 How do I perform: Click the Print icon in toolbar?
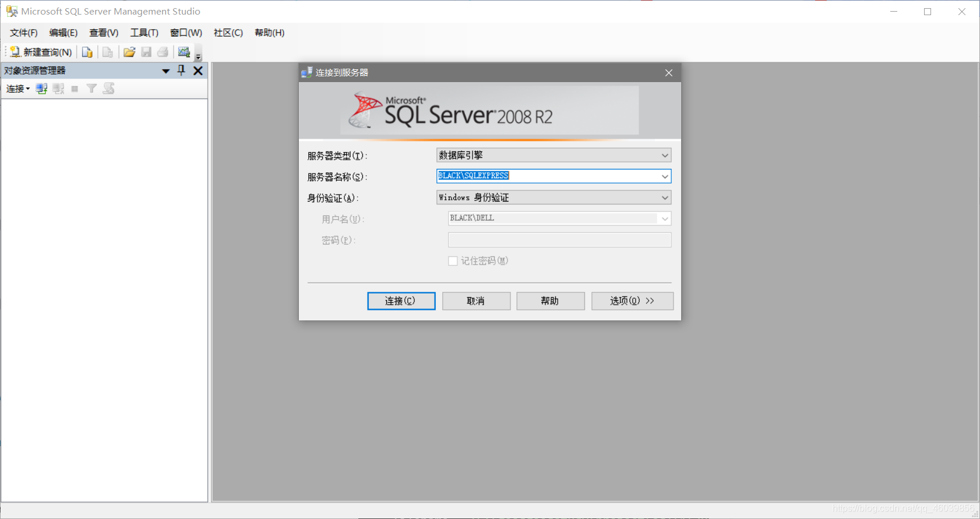coord(163,52)
